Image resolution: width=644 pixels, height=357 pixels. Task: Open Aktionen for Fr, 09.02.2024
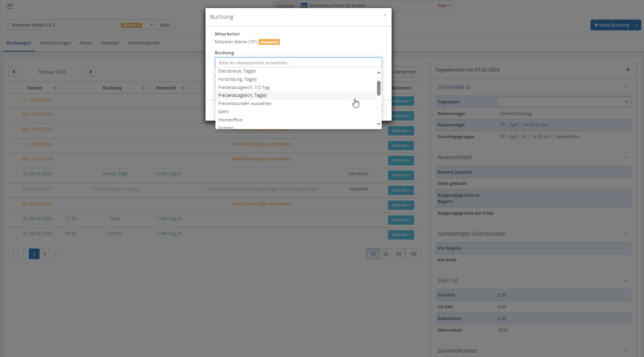[401, 175]
